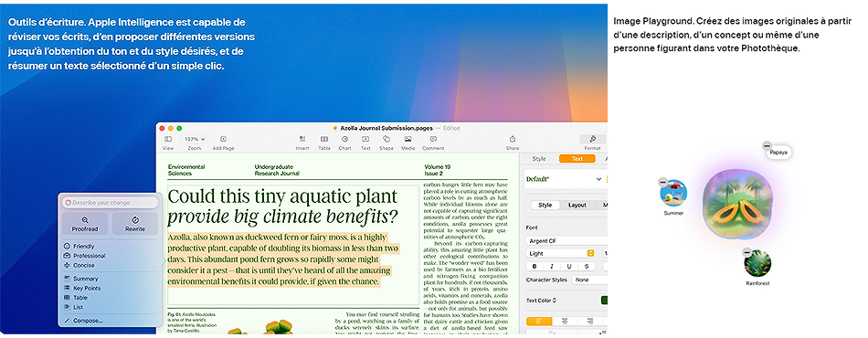Image resolution: width=868 pixels, height=338 pixels.
Task: Apply bold with the B button
Action: 535,266
